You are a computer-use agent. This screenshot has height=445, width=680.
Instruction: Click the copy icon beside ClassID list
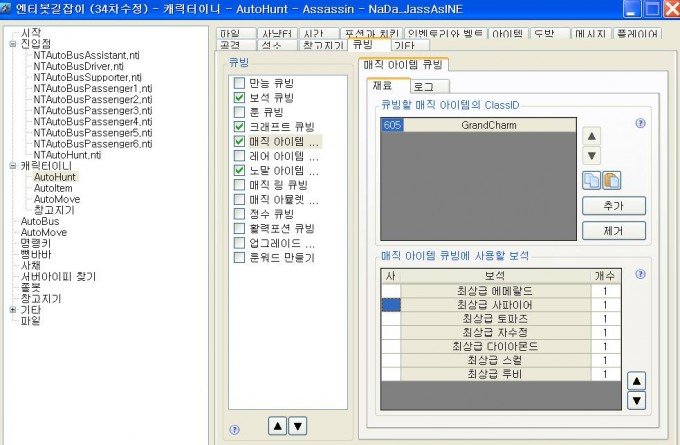pyautogui.click(x=591, y=181)
